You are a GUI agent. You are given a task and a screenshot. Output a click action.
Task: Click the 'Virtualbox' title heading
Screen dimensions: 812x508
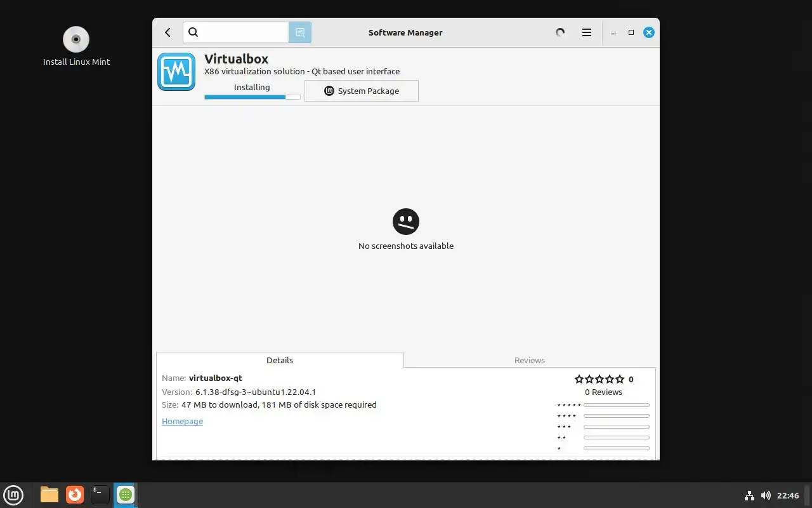tap(236, 59)
